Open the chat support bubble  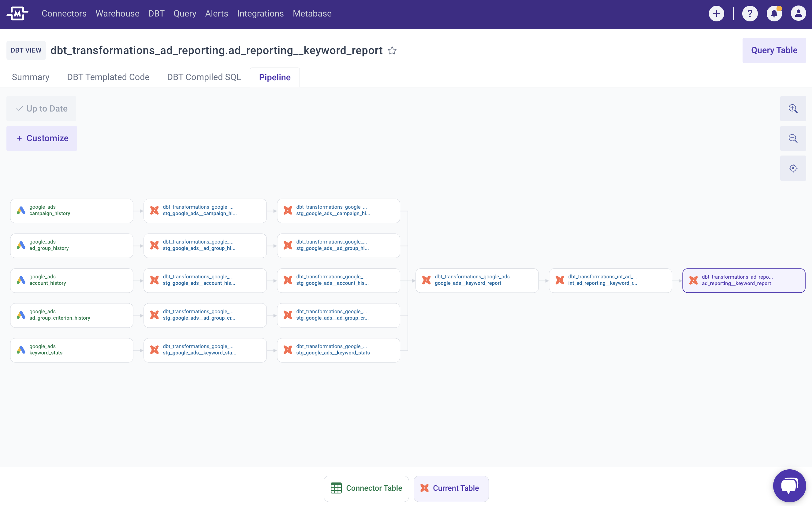click(x=789, y=486)
